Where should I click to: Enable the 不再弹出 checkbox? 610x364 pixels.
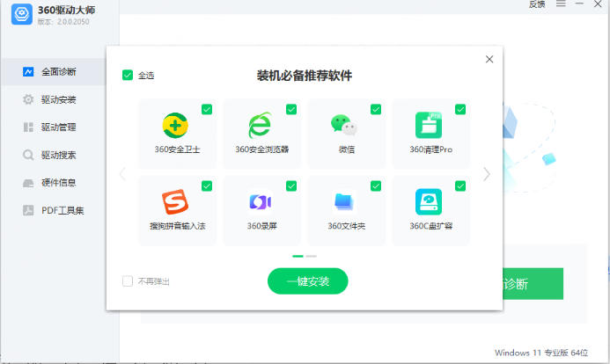click(x=128, y=280)
